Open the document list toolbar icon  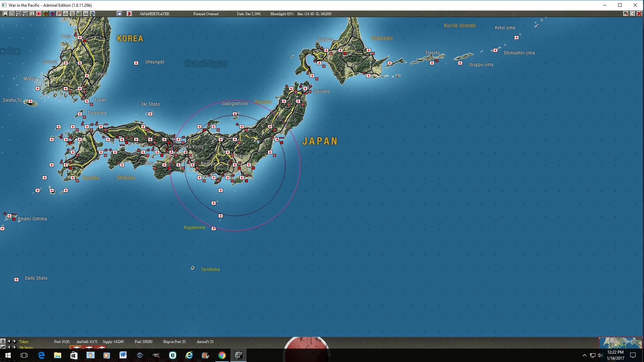(12, 14)
